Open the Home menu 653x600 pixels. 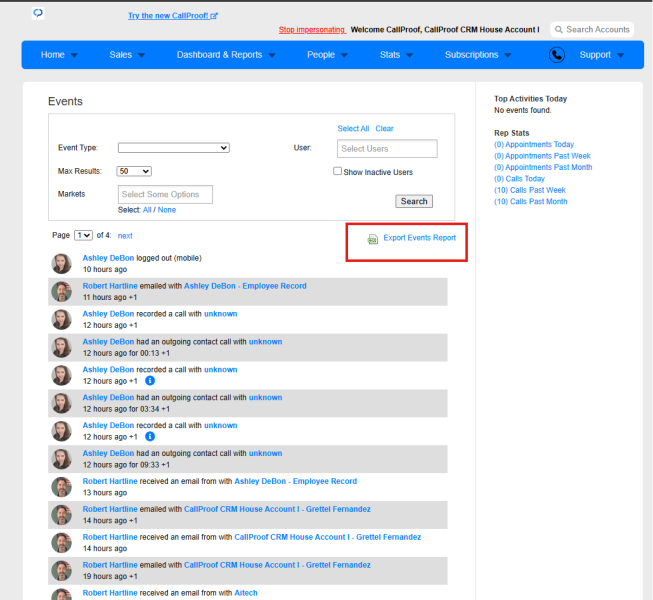coord(52,55)
